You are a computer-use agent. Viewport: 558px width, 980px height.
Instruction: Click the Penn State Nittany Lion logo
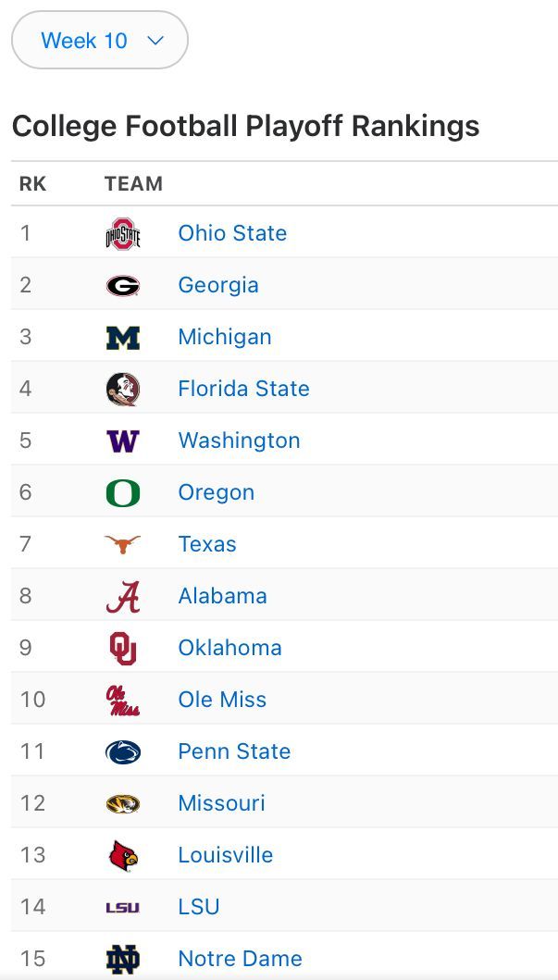click(123, 751)
